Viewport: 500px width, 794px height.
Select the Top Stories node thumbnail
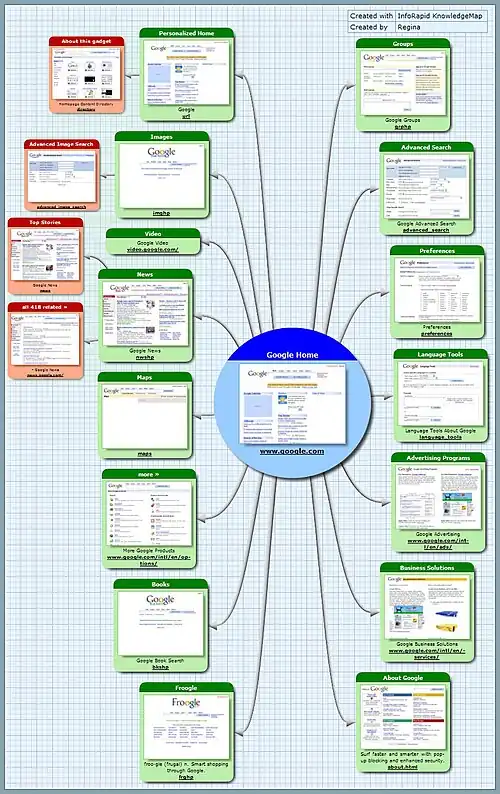tap(45, 255)
